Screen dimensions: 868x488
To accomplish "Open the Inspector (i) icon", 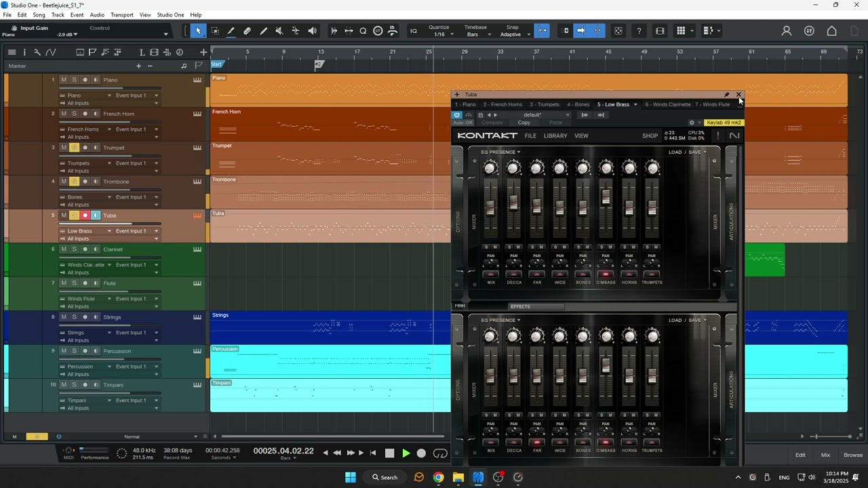I will tap(24, 52).
